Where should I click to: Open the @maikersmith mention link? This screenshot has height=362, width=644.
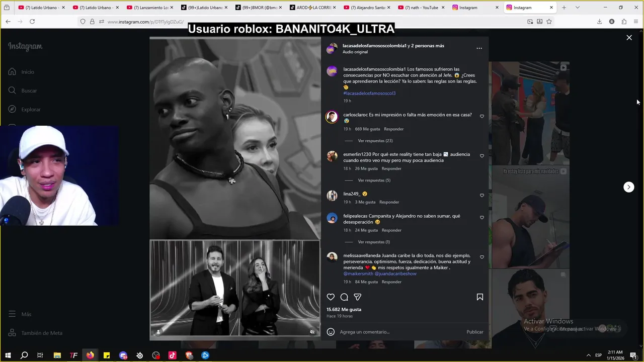coord(358,274)
